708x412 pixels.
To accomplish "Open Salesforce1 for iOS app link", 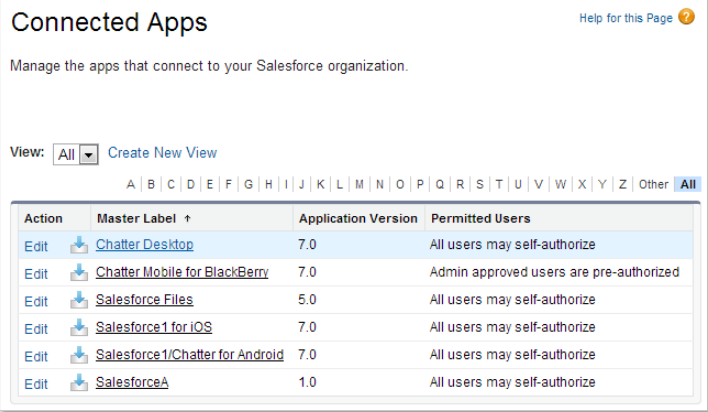I will click(x=153, y=328).
